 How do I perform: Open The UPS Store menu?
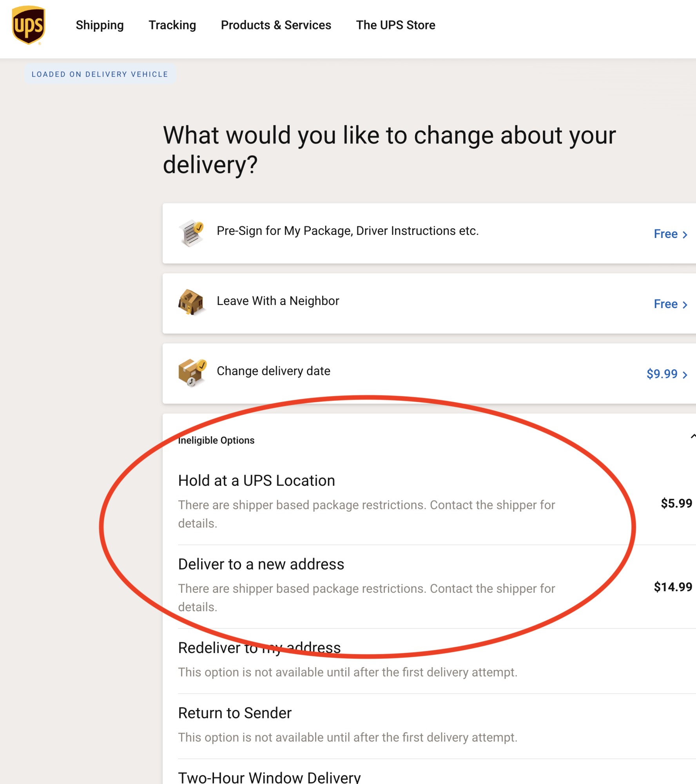point(395,25)
